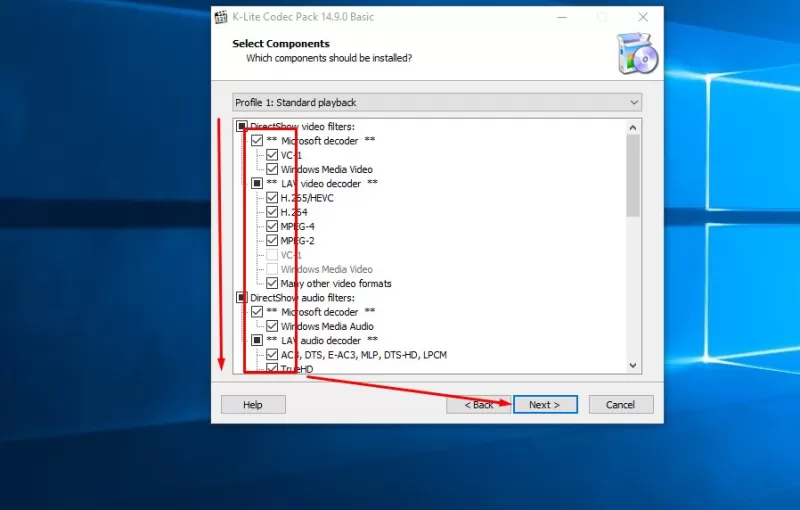800x510 pixels.
Task: Uncheck Many other video formats checkbox
Action: (272, 283)
